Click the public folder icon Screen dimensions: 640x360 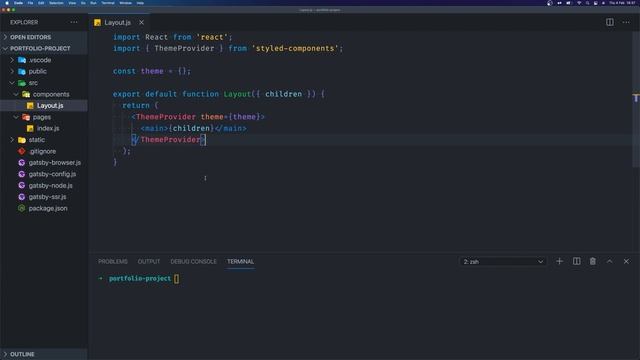pyautogui.click(x=22, y=71)
